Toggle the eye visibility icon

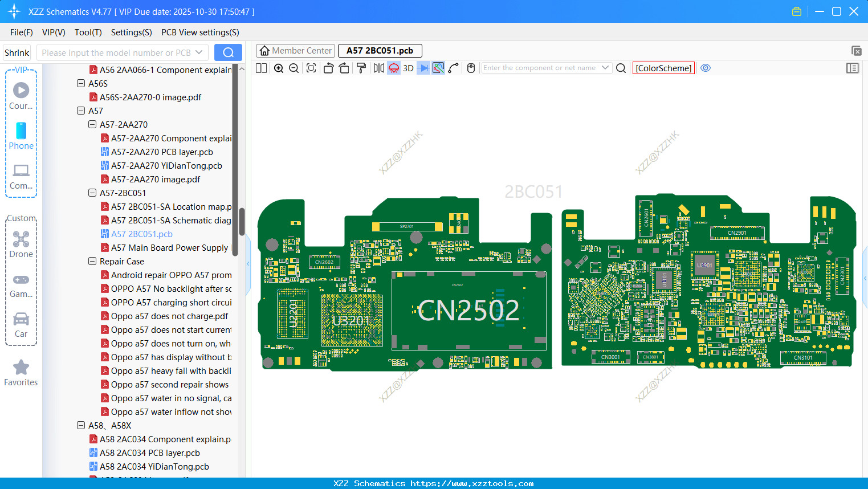tap(706, 68)
